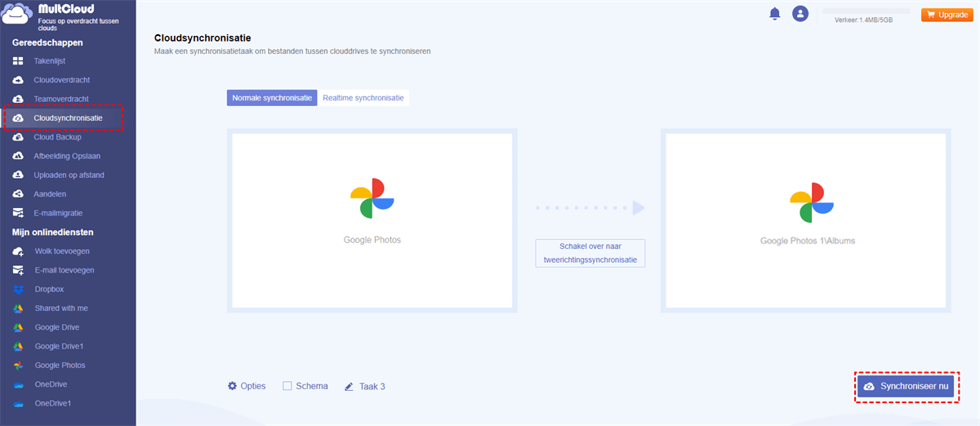
Task: Click the Cloudsynchronisatie sync icon
Action: (x=18, y=118)
